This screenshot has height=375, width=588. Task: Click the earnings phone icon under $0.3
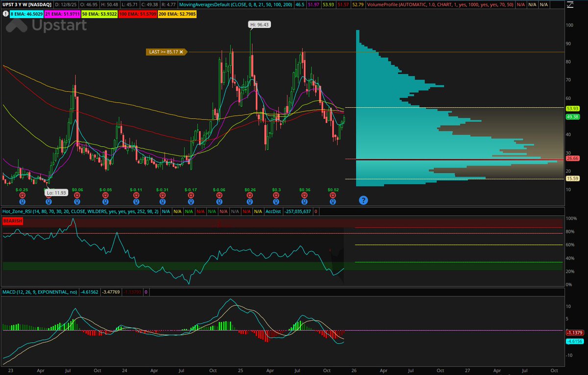coord(277,195)
